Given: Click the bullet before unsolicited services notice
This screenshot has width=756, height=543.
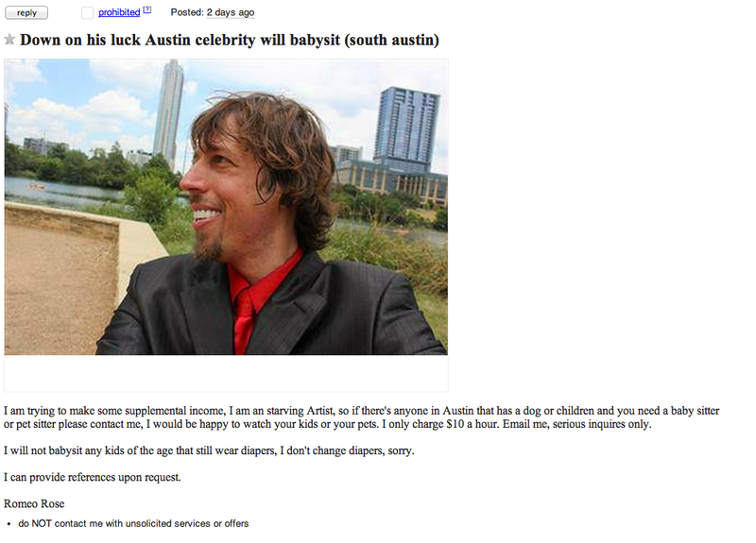Looking at the screenshot, I should [x=9, y=524].
